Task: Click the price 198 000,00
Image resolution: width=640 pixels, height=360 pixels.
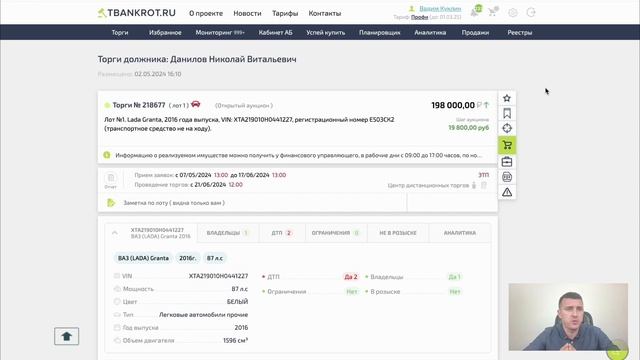Action: pyautogui.click(x=453, y=105)
